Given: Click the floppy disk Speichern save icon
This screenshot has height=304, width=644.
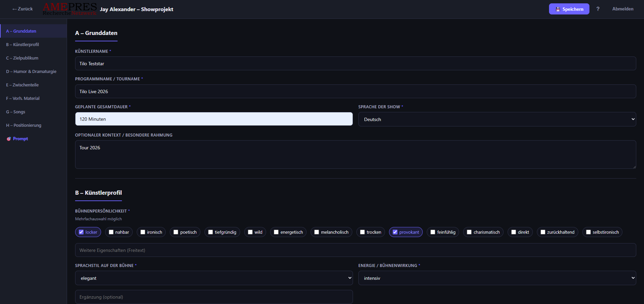Looking at the screenshot, I should pyautogui.click(x=559, y=9).
